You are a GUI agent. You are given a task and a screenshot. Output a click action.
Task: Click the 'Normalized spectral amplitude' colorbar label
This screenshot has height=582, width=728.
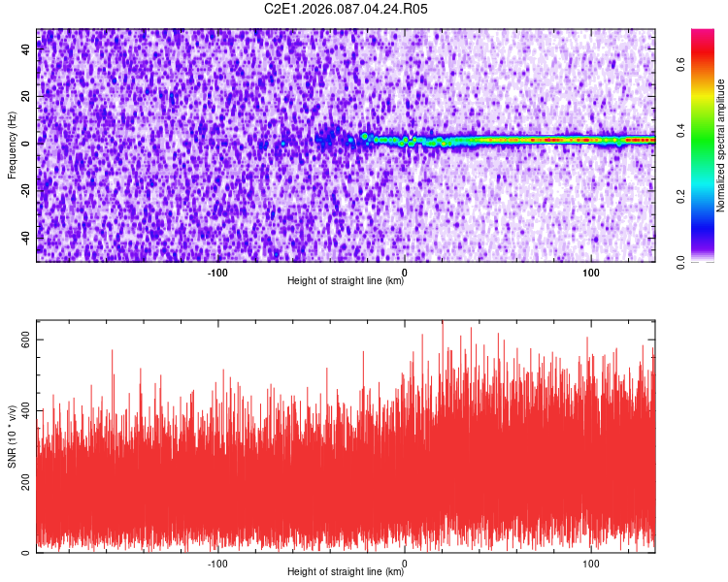click(721, 145)
